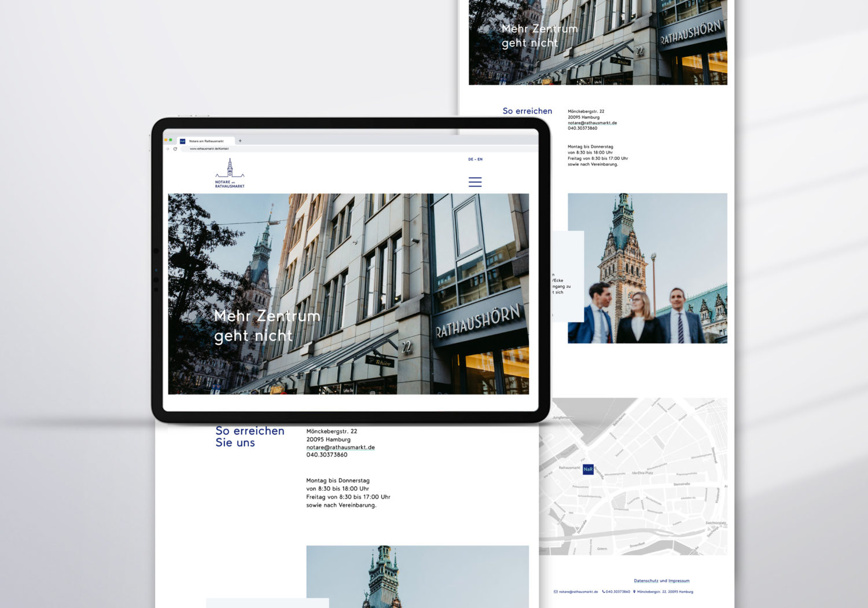Open the Datenschutz link in the footer
The height and width of the screenshot is (608, 868).
coord(646,580)
